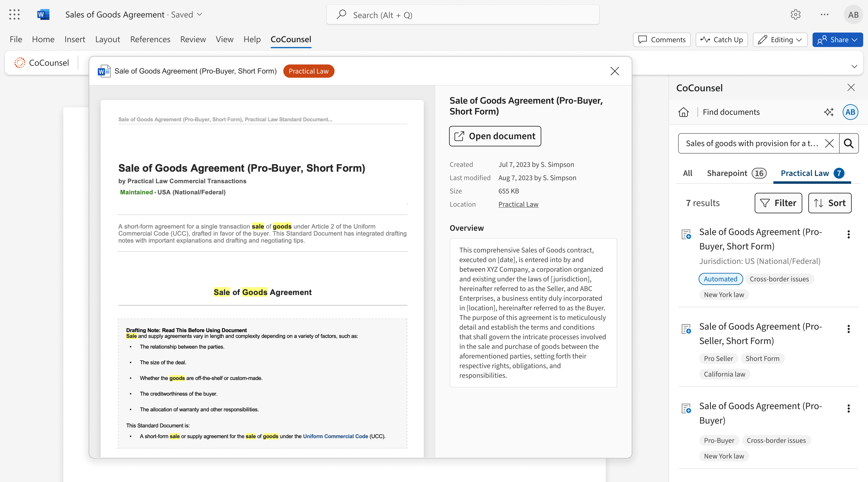Open the Help tab
The image size is (868, 482).
click(252, 39)
